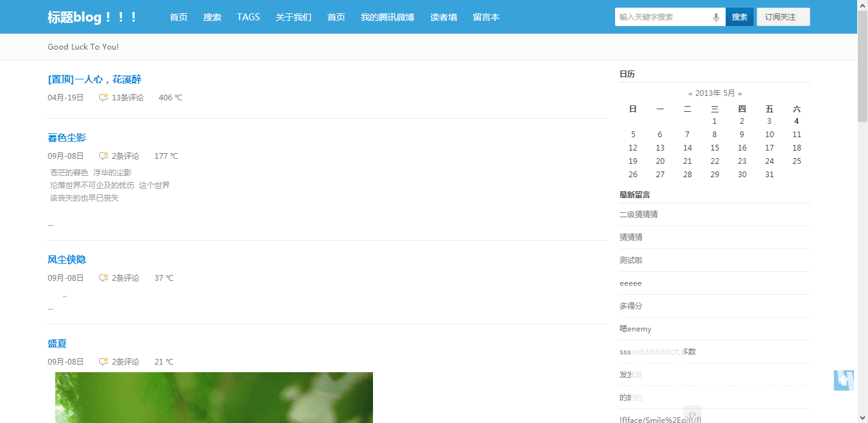Viewport: 868px width, 423px height.
Task: Click comment bubble icon under 盛夏 post
Action: [104, 362]
